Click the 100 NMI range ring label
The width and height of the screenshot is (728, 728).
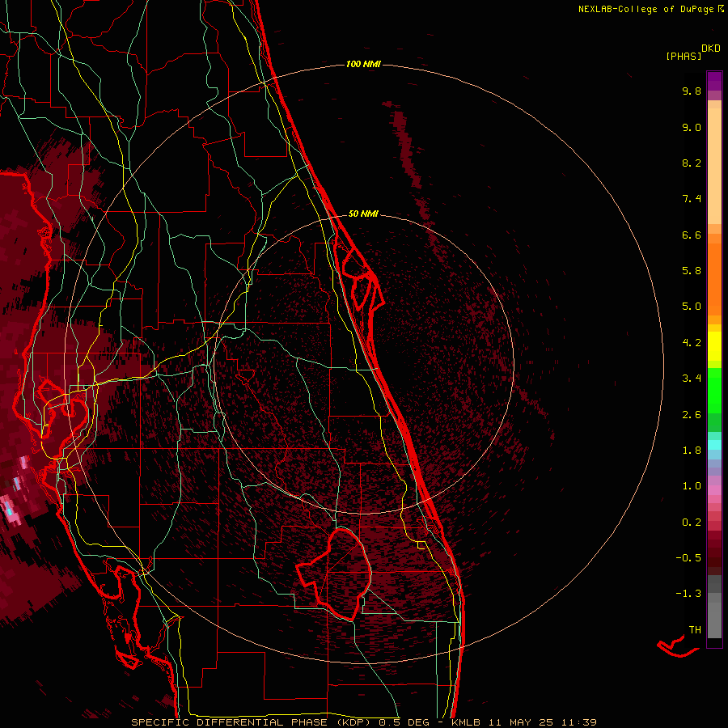(x=363, y=64)
